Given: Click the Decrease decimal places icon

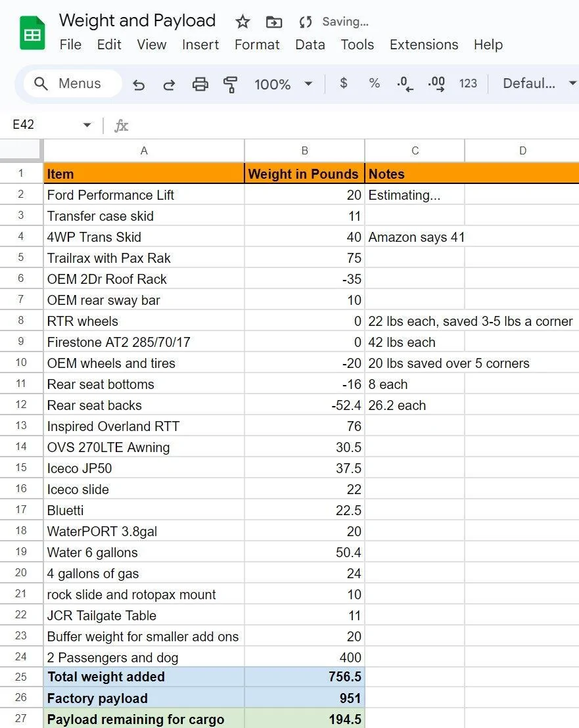Looking at the screenshot, I should [x=405, y=84].
